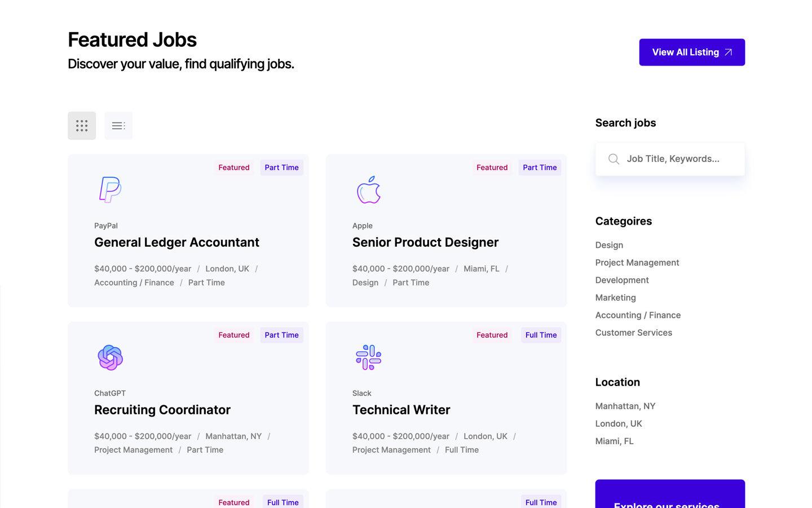Viewport: 812px width, 508px height.
Task: Click the Apple company logo
Action: coord(368,190)
